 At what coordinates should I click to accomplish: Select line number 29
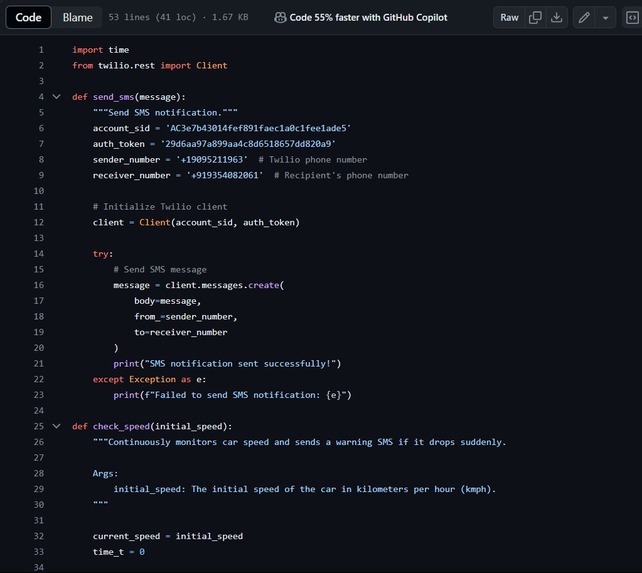click(x=38, y=489)
